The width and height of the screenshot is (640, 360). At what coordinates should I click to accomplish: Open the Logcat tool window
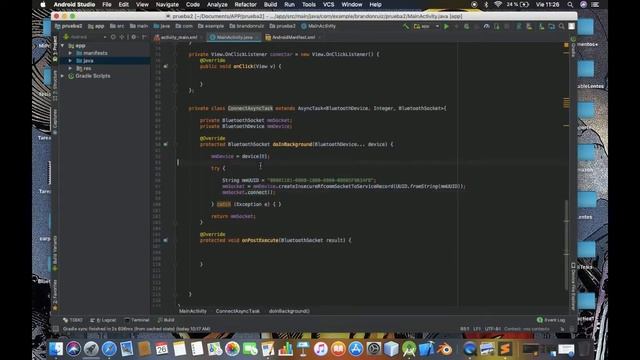[x=103, y=320]
